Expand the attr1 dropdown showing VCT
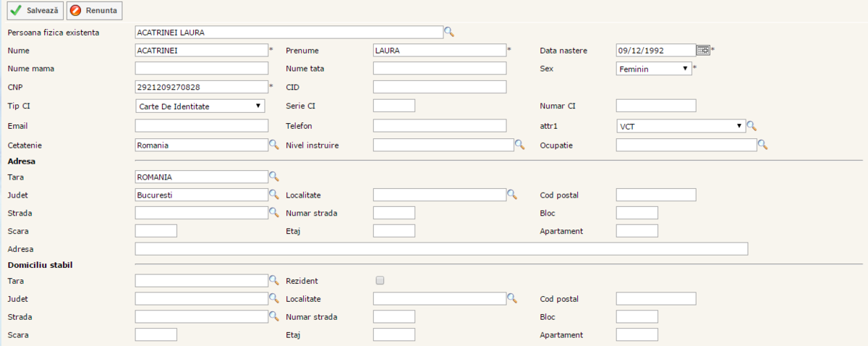The image size is (868, 346). [680, 126]
